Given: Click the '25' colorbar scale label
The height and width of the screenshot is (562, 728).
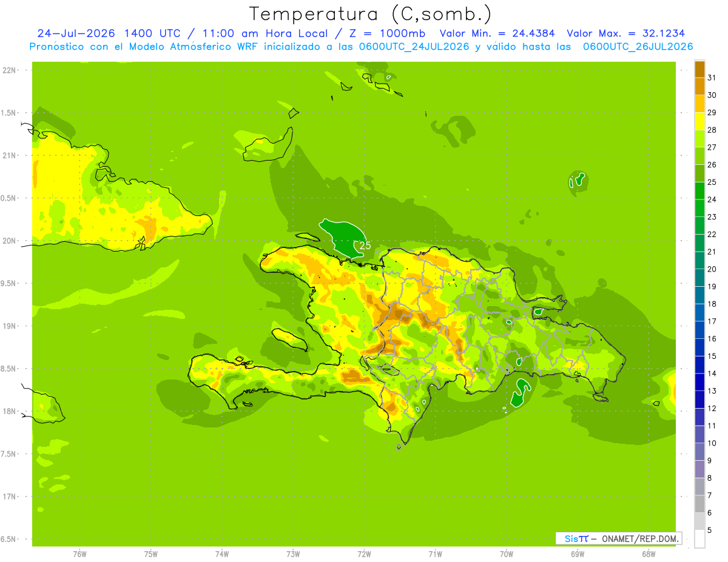Looking at the screenshot, I should [712, 182].
